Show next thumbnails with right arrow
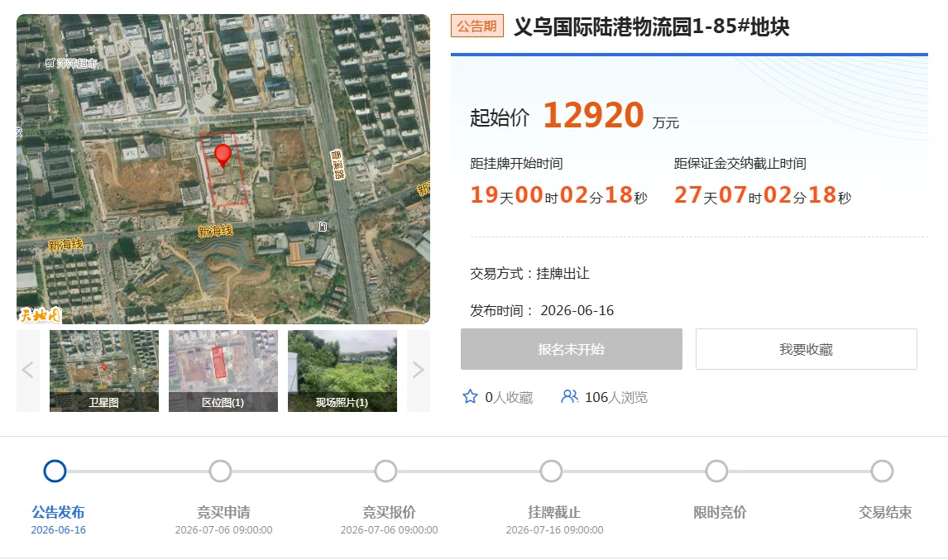948x560 pixels. click(x=419, y=370)
